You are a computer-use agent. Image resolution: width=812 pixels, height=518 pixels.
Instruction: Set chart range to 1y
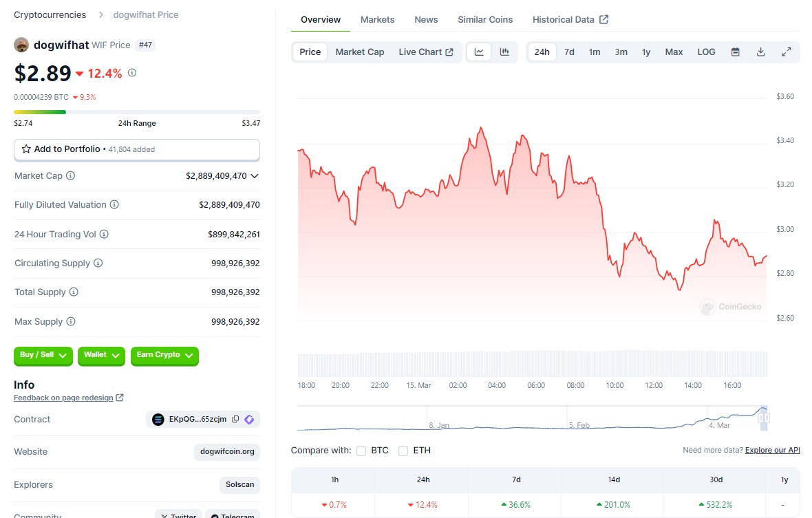646,52
